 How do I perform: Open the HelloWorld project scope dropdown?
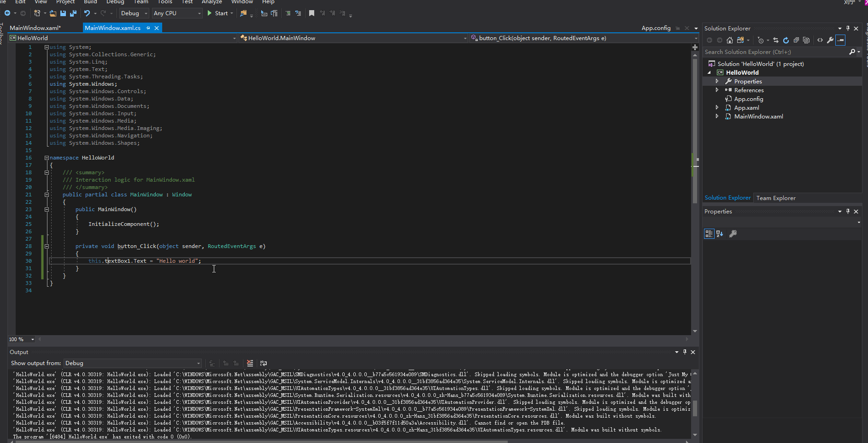123,38
